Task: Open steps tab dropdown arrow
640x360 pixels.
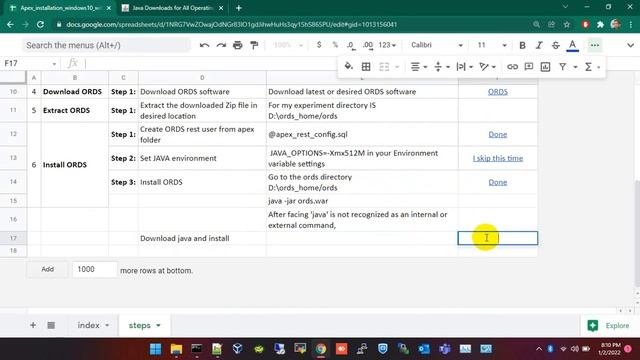Action: coord(158,325)
